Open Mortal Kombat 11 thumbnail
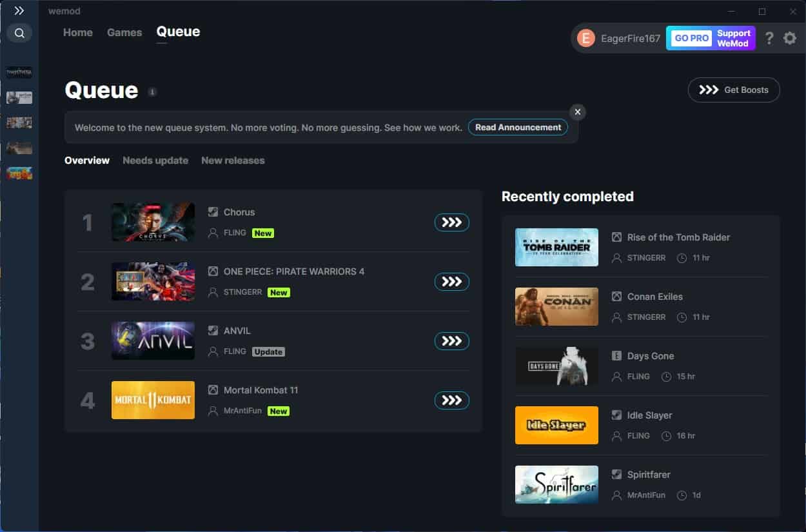The width and height of the screenshot is (806, 532). point(153,400)
